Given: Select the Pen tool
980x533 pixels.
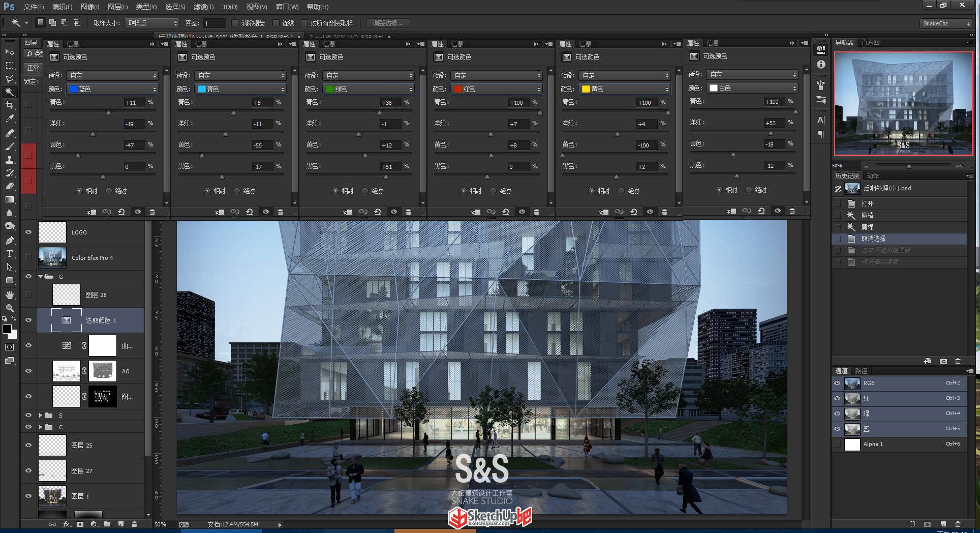Looking at the screenshot, I should 10,240.
